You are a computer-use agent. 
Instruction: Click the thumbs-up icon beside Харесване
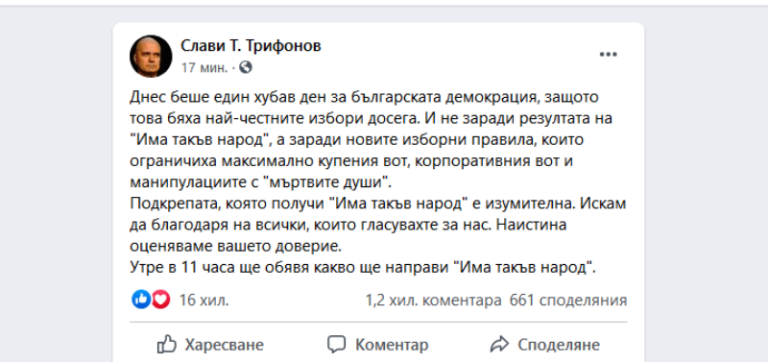167,344
